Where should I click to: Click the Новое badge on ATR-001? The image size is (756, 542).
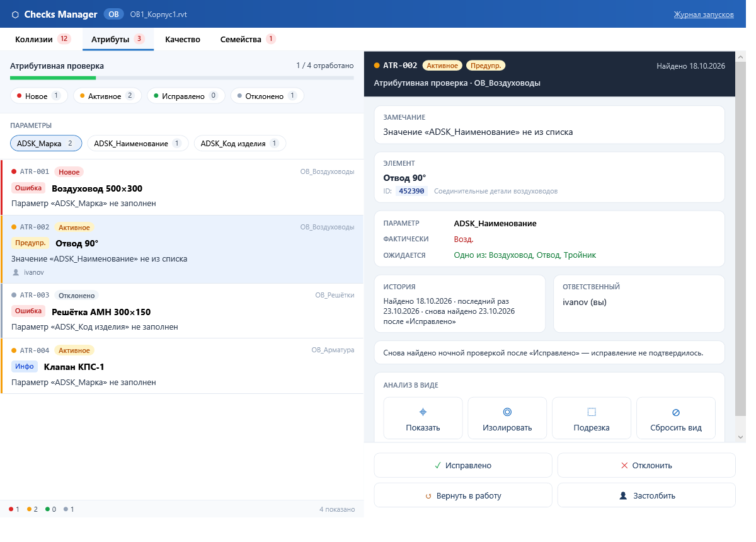click(69, 171)
